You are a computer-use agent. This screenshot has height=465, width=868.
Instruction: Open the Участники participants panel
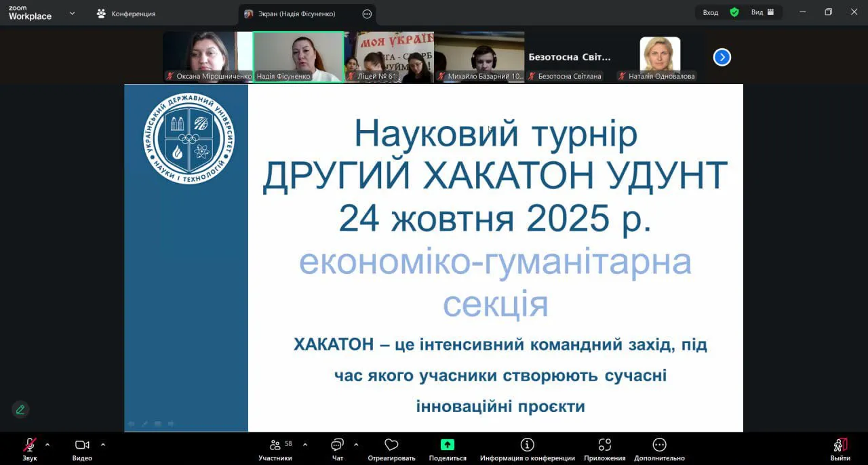tap(275, 445)
